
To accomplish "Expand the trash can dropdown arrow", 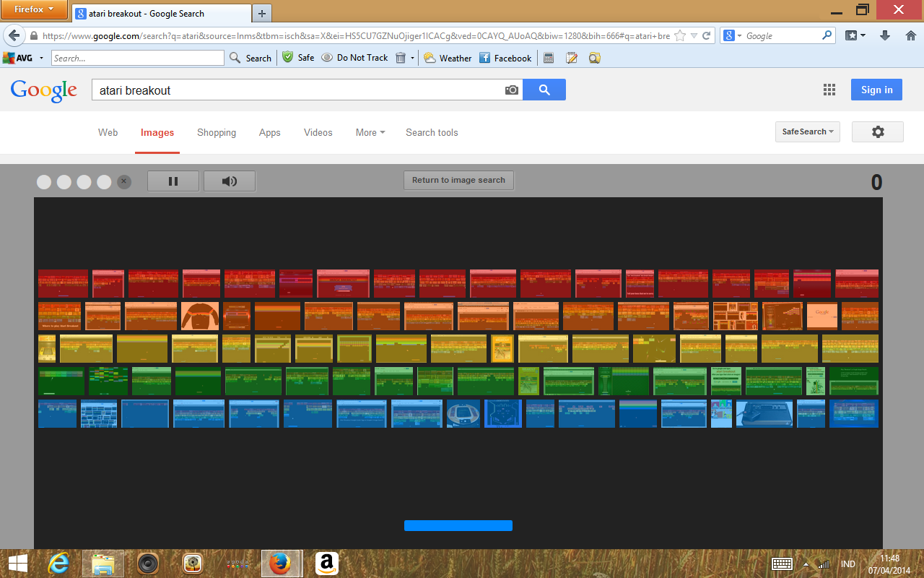I will coord(413,58).
